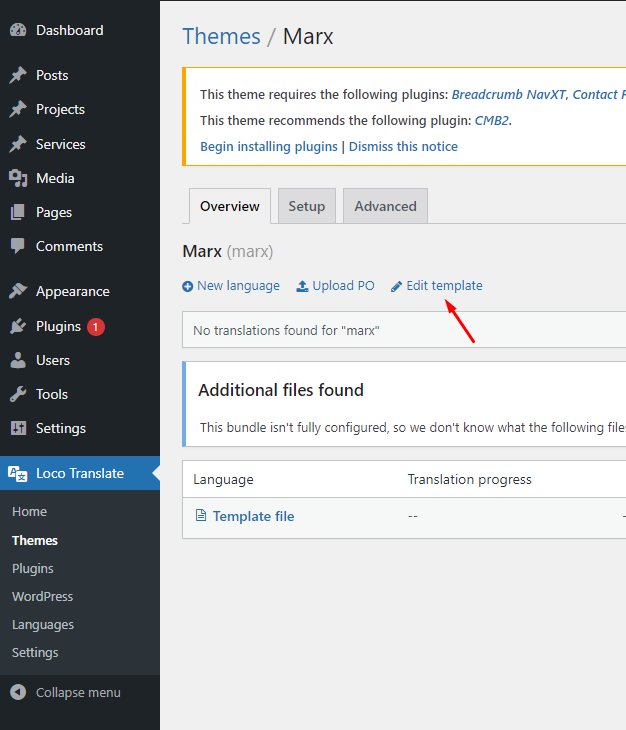
Task: Click Begin installing plugins link
Action: click(x=269, y=146)
